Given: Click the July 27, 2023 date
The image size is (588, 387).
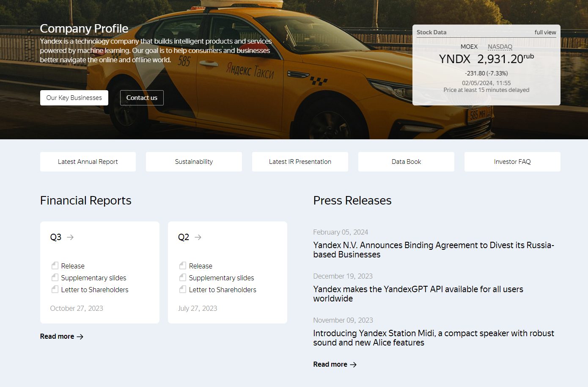Looking at the screenshot, I should point(198,308).
